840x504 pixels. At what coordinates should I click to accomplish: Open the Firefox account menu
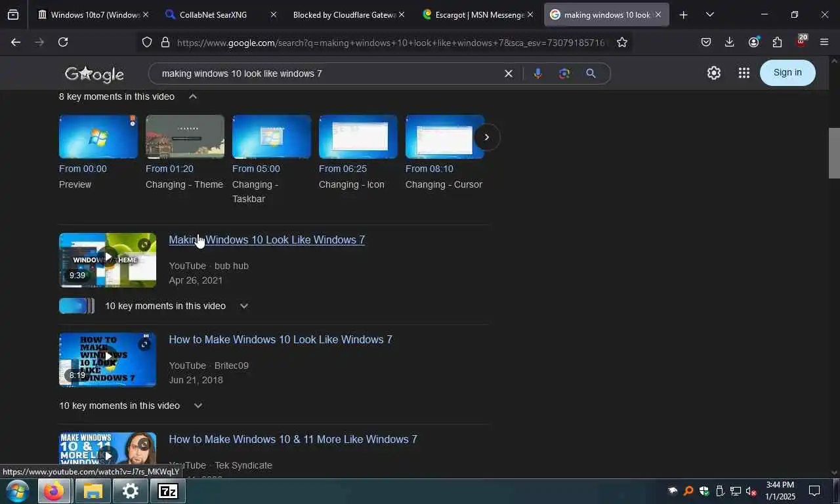(753, 42)
